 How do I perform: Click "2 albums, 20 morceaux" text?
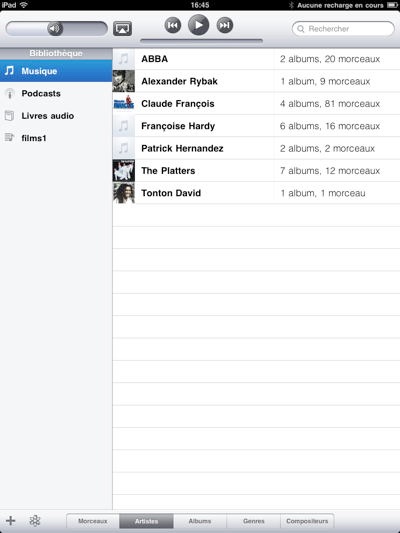pos(330,59)
